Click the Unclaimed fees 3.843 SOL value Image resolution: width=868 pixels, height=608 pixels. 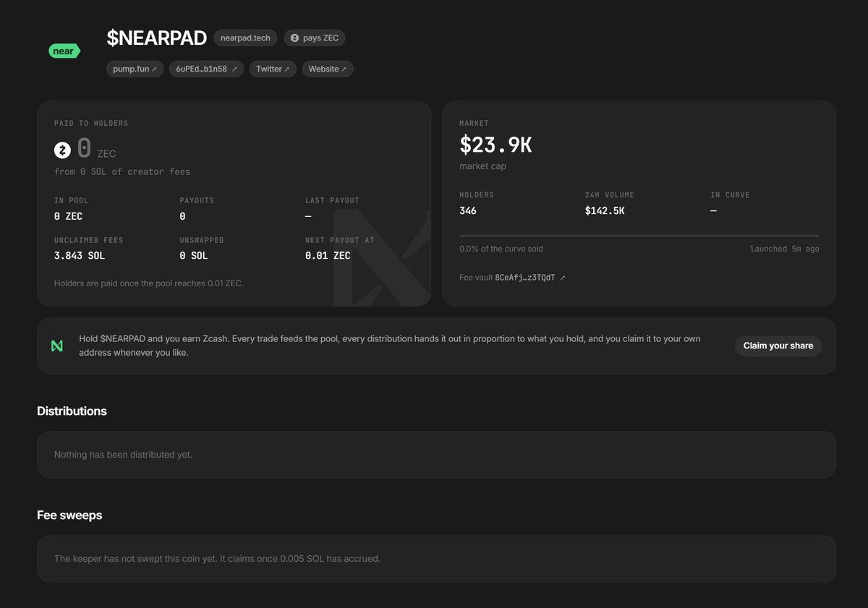coord(80,255)
